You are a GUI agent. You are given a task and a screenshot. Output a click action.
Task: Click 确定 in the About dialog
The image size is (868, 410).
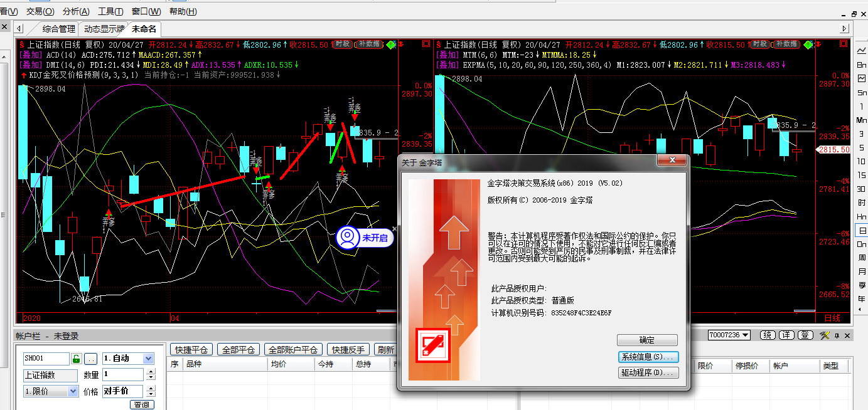[x=647, y=340]
